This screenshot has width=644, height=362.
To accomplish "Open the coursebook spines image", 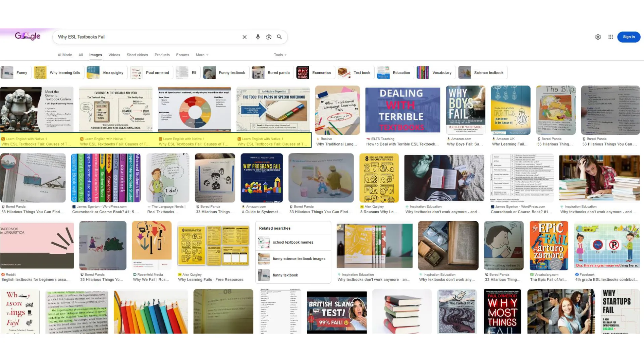I will [106, 178].
